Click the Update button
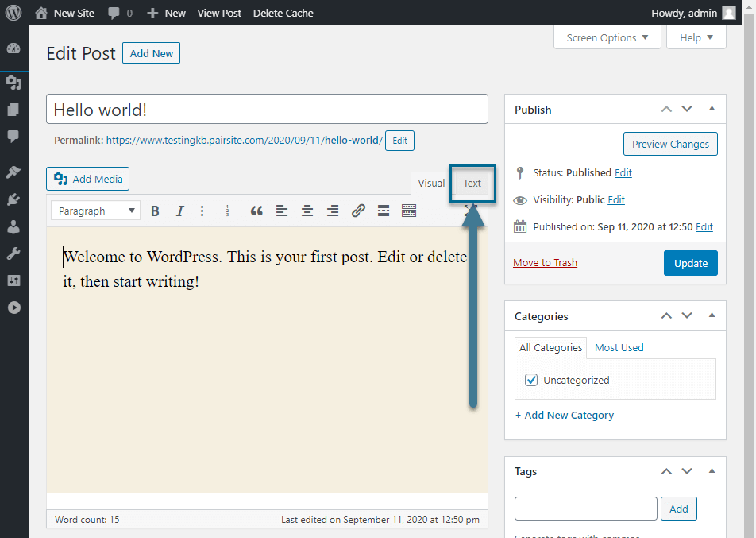Screen dimensions: 756x538 (x=690, y=263)
